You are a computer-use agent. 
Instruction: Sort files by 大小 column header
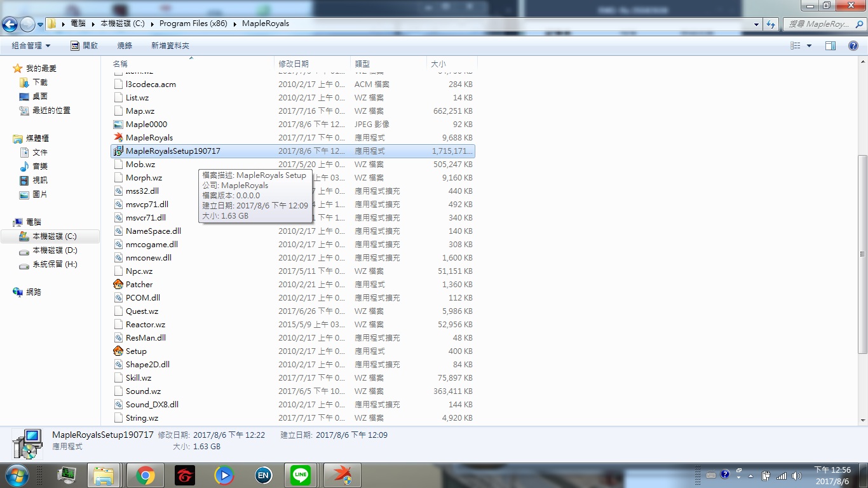pos(452,64)
